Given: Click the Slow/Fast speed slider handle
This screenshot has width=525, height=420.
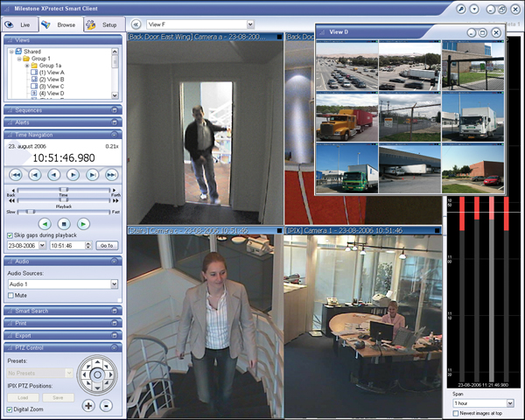Looking at the screenshot, I should 31,212.
